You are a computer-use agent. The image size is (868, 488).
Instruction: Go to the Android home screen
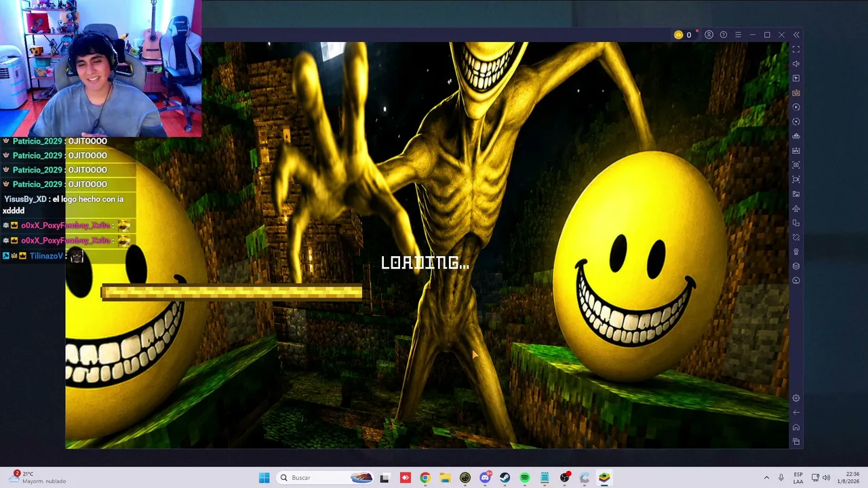[x=796, y=428]
